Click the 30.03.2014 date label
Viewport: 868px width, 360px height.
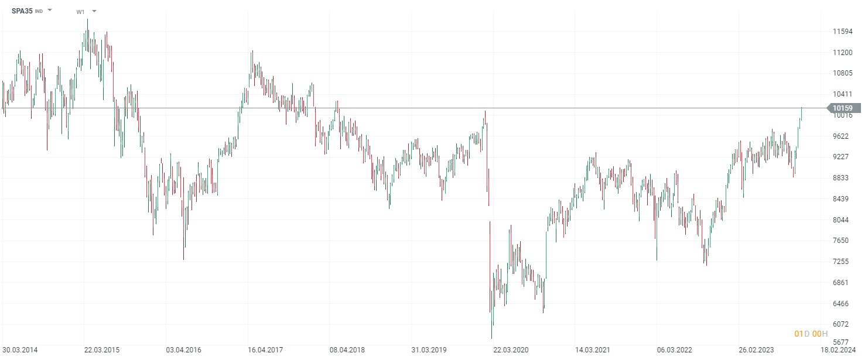pyautogui.click(x=20, y=350)
